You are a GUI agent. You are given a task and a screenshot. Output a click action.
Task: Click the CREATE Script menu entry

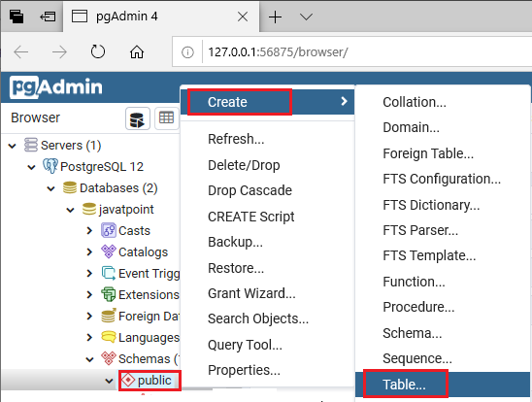click(251, 217)
